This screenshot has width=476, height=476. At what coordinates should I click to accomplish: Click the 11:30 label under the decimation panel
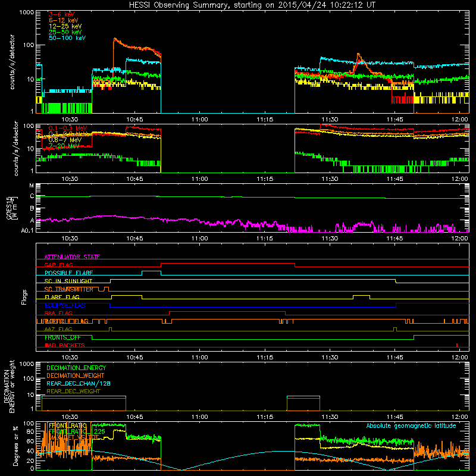click(x=330, y=417)
